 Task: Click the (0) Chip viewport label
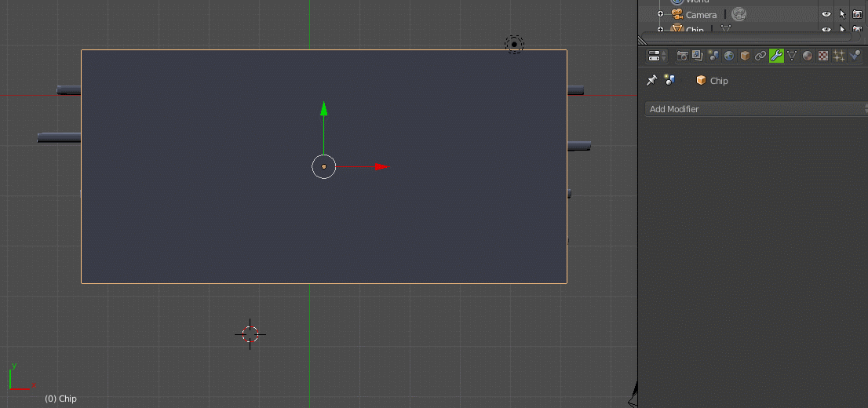pyautogui.click(x=61, y=399)
